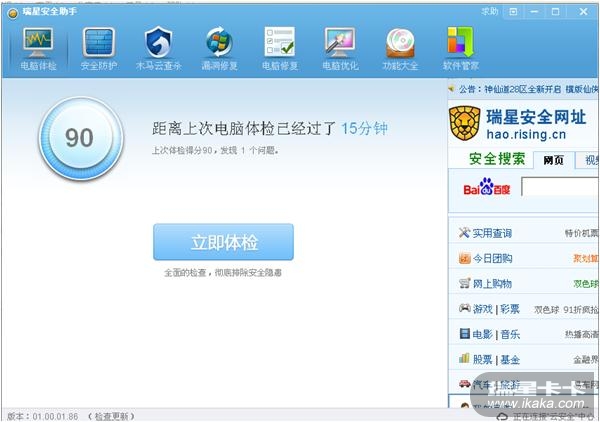Click the 瑞星 lion shield logo

point(465,123)
